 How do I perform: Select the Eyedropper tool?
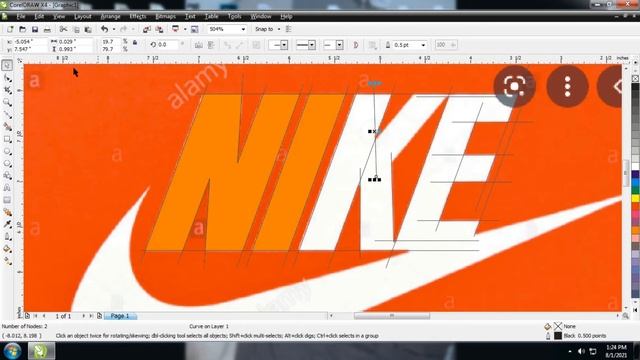(7, 224)
